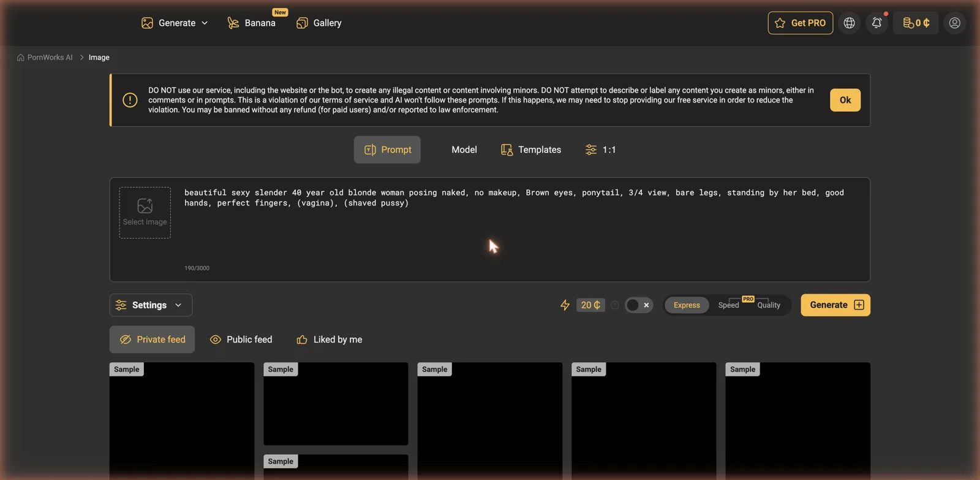The width and height of the screenshot is (980, 480).
Task: Click the sliders icon beside 1:1
Action: (590, 150)
